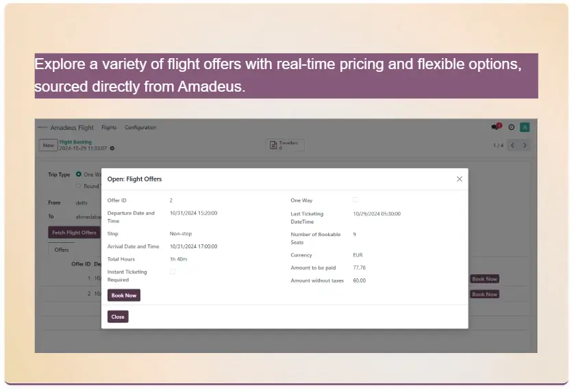Click the Close button in dialog footer
The height and width of the screenshot is (392, 576).
tap(118, 317)
